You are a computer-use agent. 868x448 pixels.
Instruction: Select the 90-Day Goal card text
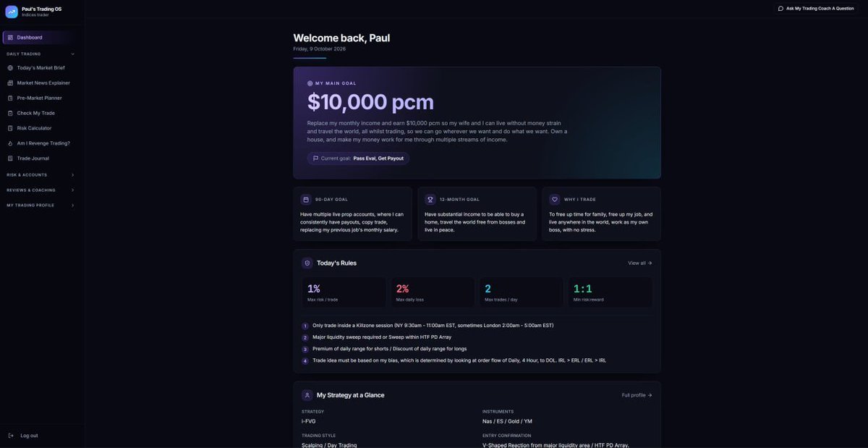352,222
